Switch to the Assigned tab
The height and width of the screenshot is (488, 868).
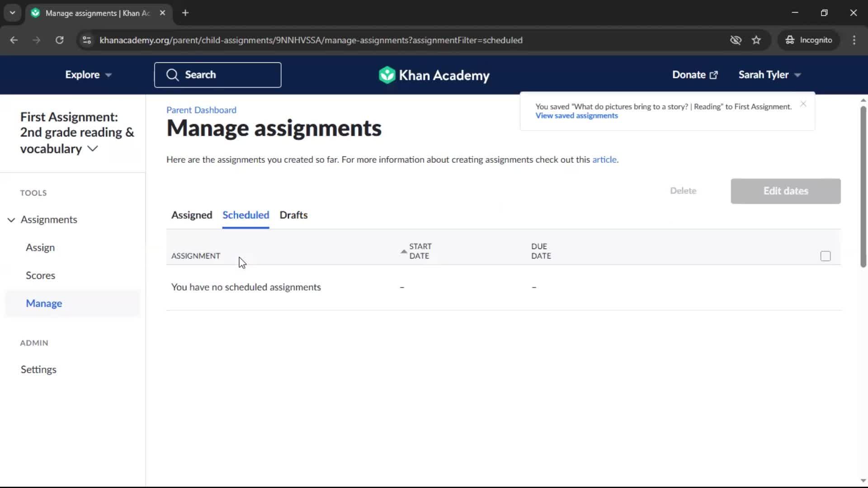[x=192, y=215]
